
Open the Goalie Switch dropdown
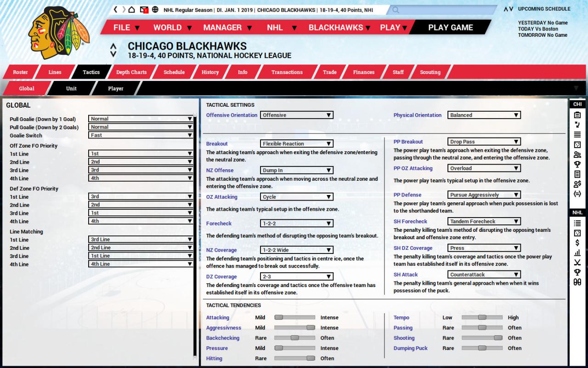(x=141, y=135)
